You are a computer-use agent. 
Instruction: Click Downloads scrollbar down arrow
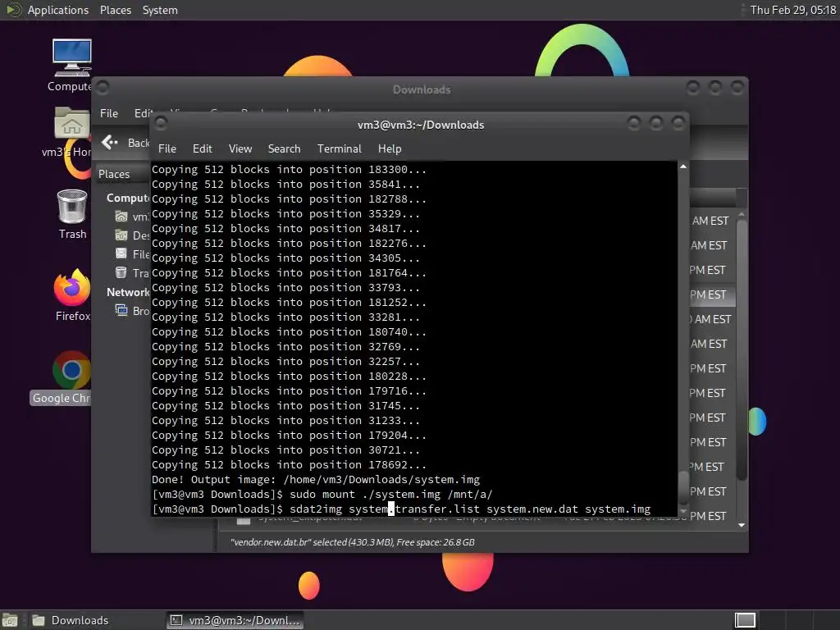(x=742, y=525)
